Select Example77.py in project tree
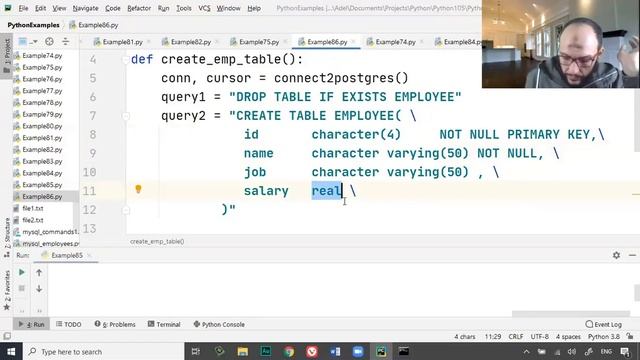Viewport: 640px width, 360px height. click(42, 91)
